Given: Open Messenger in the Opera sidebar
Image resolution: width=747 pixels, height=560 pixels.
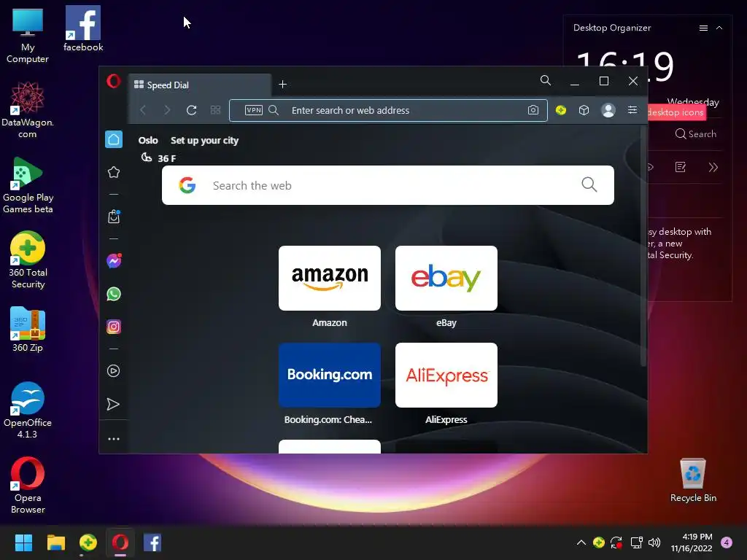Looking at the screenshot, I should [113, 261].
